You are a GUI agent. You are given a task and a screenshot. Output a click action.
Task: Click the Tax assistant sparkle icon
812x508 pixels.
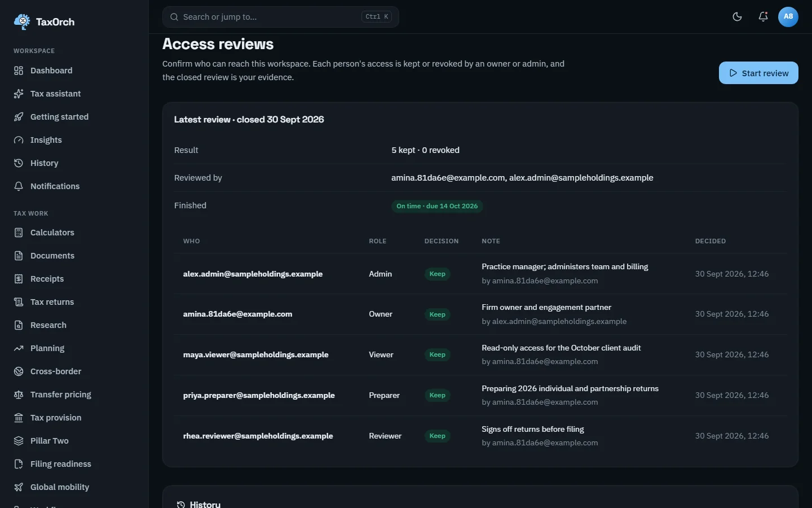coord(19,94)
